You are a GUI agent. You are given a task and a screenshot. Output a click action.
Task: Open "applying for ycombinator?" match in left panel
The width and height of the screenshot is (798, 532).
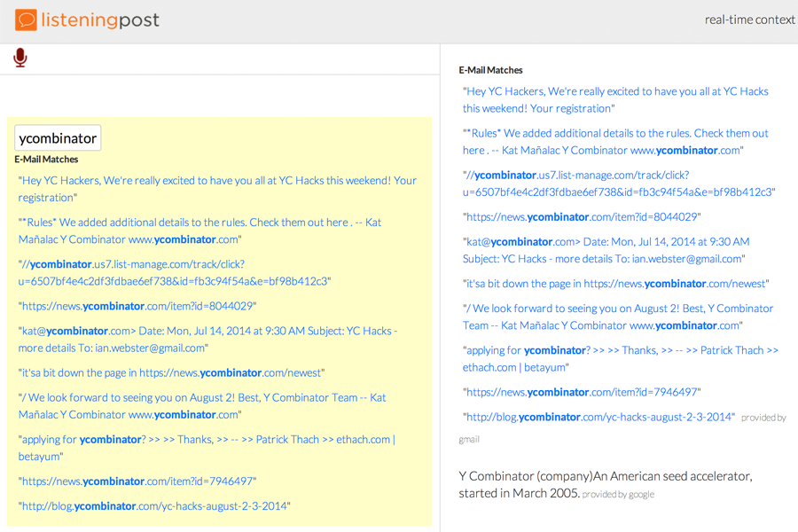coord(207,448)
